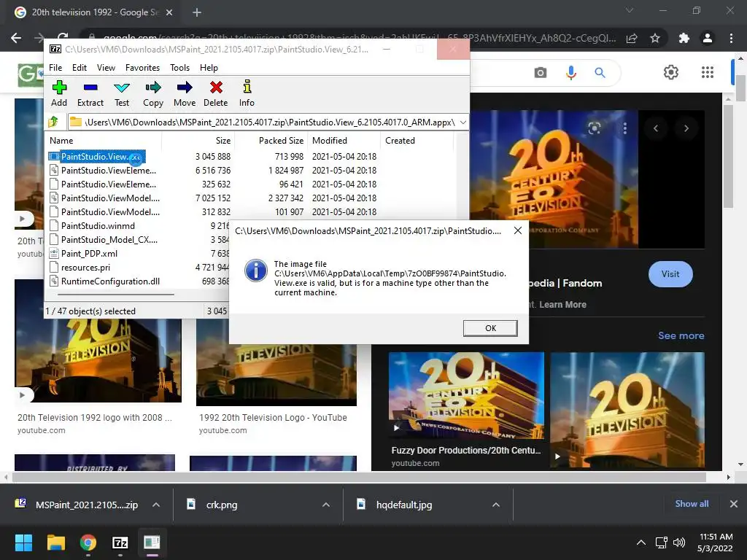Open Chrome three-dot menu

[731, 38]
